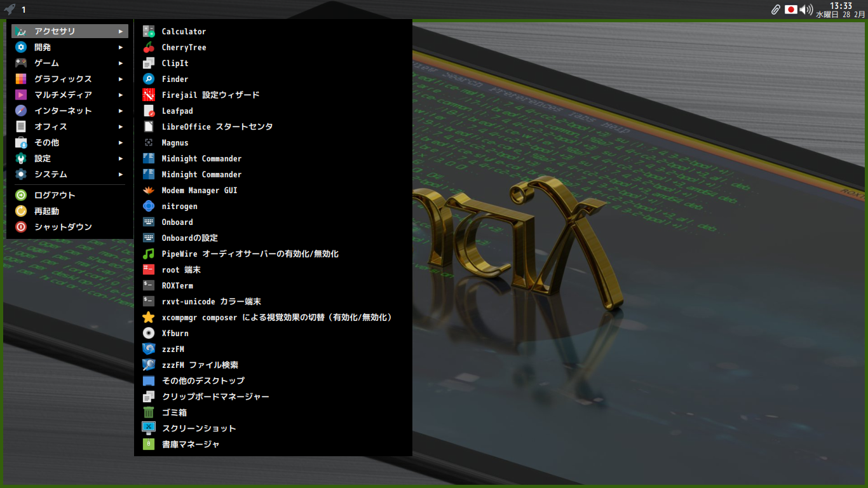Screen dimensions: 868x488
Task: Click the "Xfburn" label
Action: [175, 333]
